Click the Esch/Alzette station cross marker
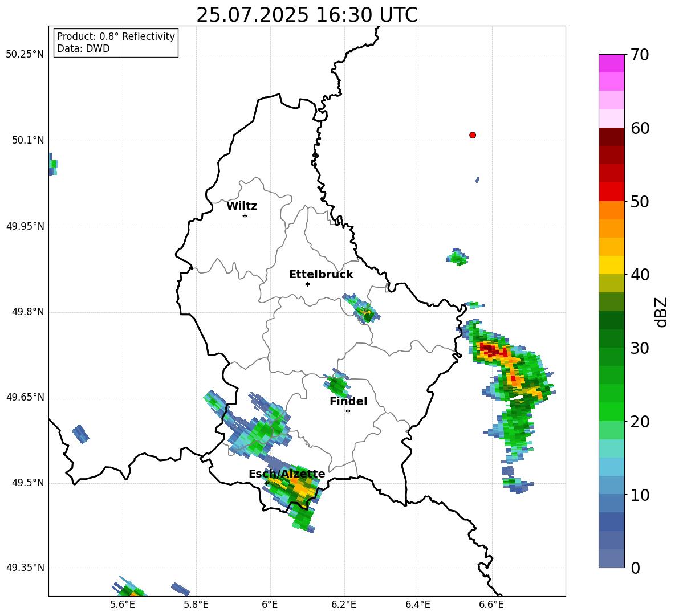 tap(266, 483)
